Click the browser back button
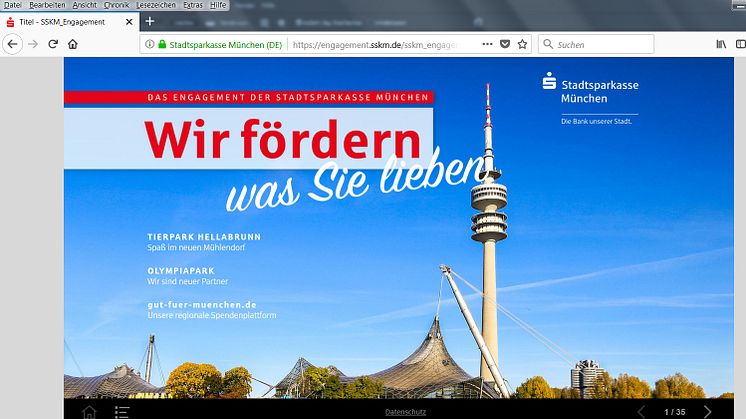This screenshot has width=746, height=419. [13, 44]
